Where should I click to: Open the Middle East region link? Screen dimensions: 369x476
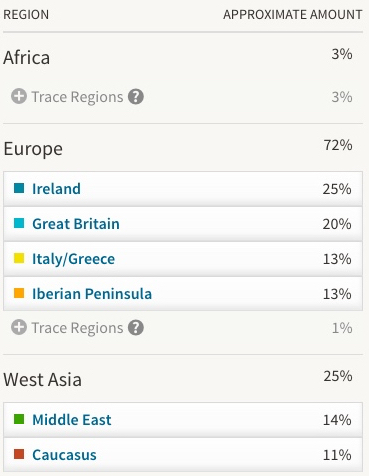72,420
